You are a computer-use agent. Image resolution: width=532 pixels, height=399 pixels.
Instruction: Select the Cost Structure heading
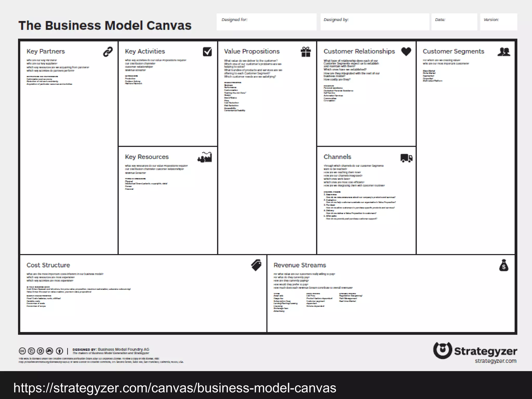point(48,265)
